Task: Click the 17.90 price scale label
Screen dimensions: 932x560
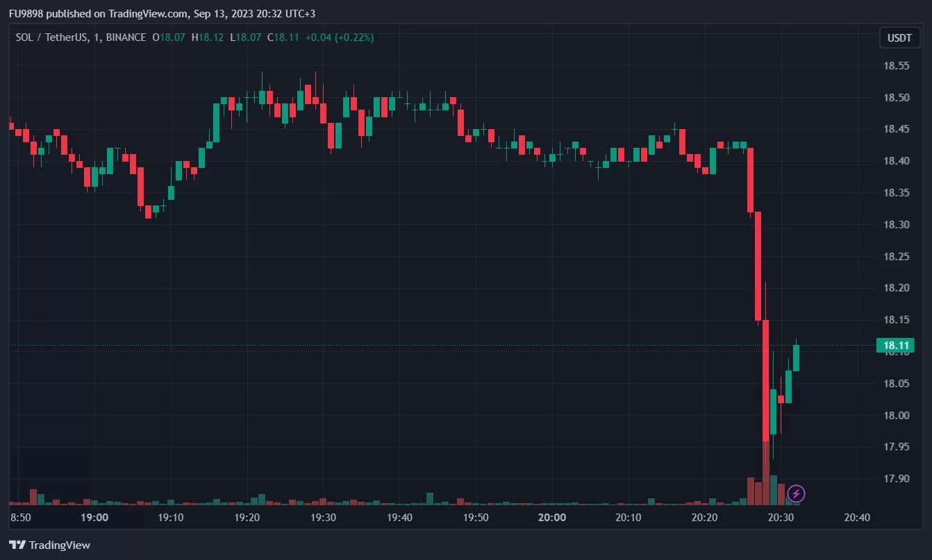Action: pyautogui.click(x=896, y=479)
